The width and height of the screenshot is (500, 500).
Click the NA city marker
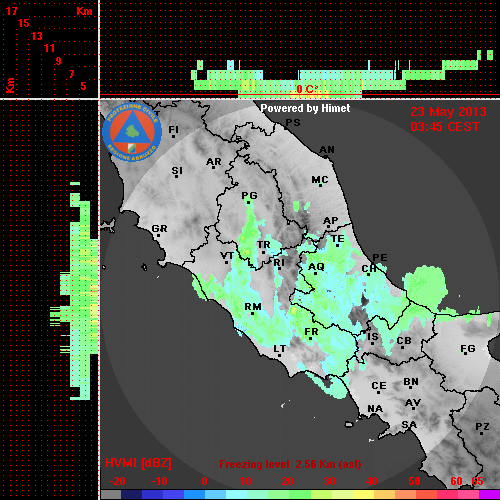(x=375, y=409)
